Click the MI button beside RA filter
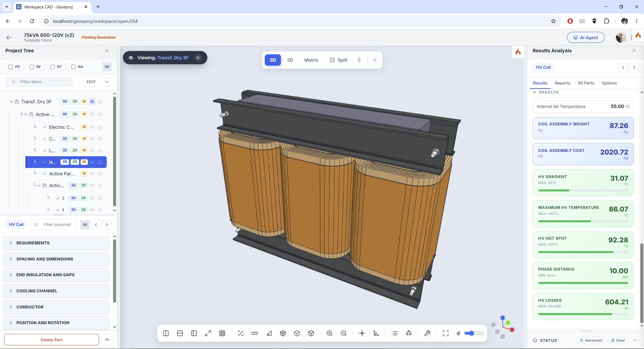 pyautogui.click(x=107, y=67)
